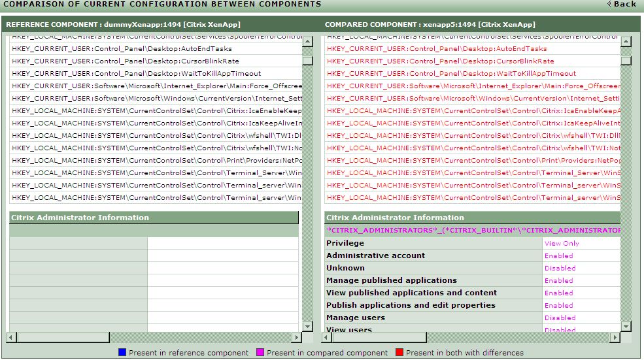Click the 'Manage users' row label
This screenshot has height=360, width=644.
pos(355,318)
